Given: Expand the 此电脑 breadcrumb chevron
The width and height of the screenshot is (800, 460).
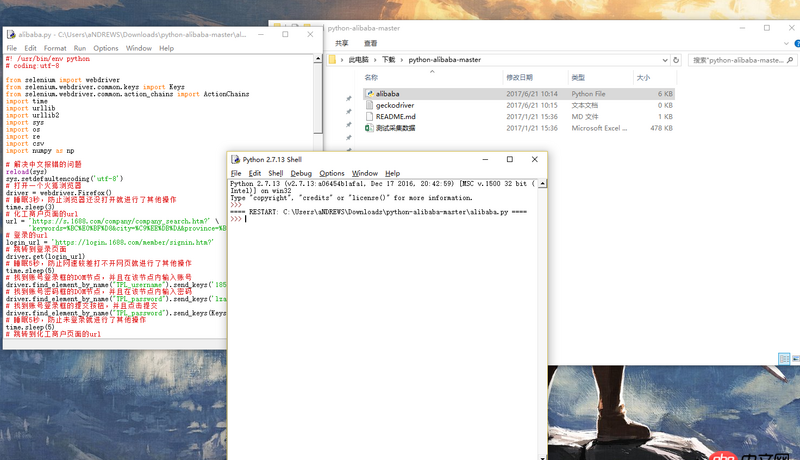Looking at the screenshot, I should [376, 60].
